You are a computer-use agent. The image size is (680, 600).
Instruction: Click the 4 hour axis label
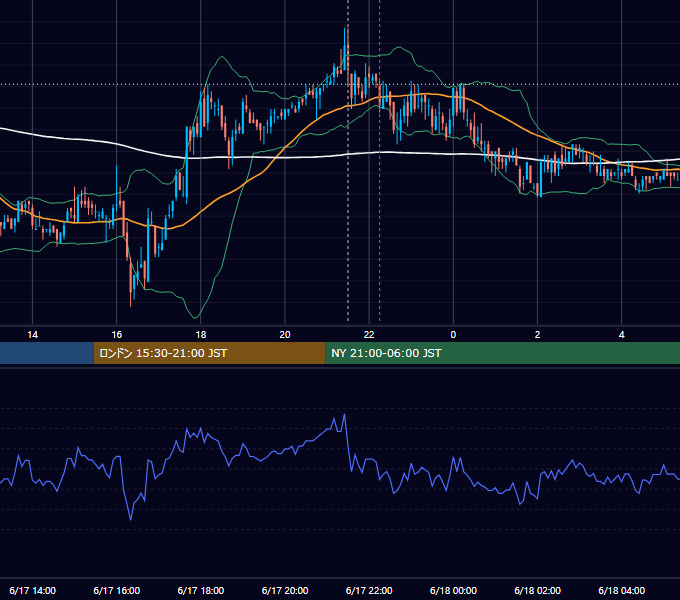[x=621, y=335]
